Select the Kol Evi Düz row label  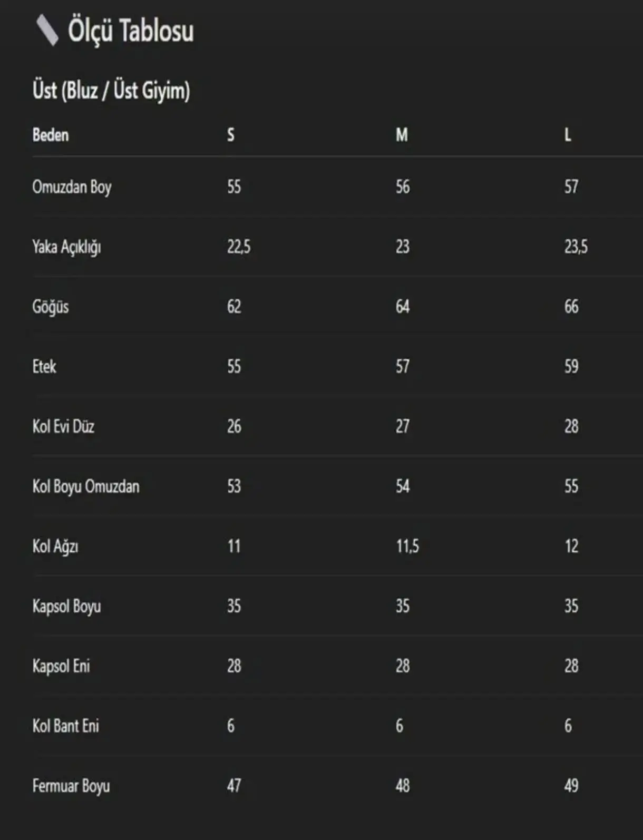(63, 426)
